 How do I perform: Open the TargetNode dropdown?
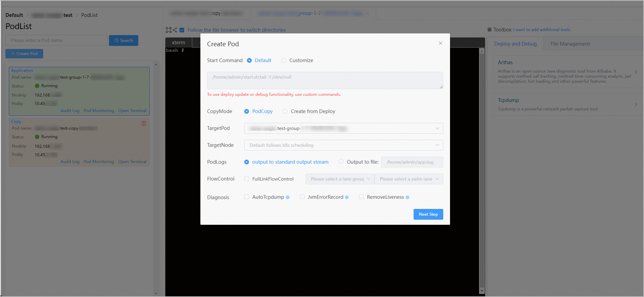pos(343,145)
